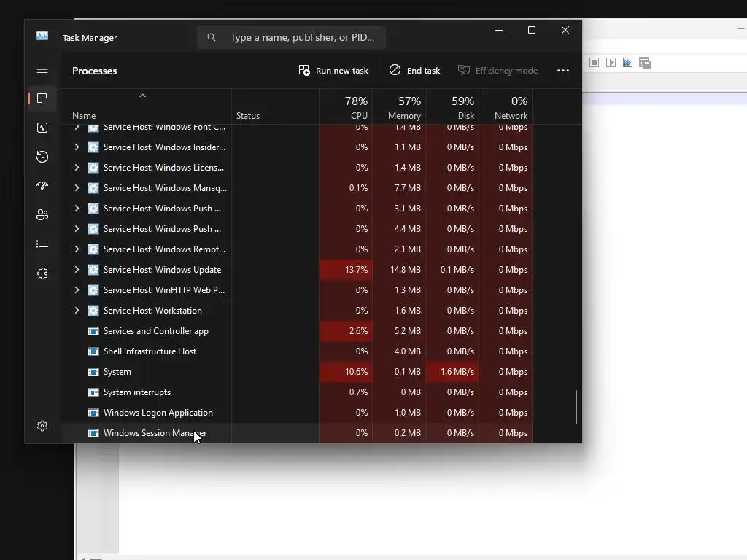Click the System process icon
Image resolution: width=747 pixels, height=560 pixels.
(x=93, y=372)
